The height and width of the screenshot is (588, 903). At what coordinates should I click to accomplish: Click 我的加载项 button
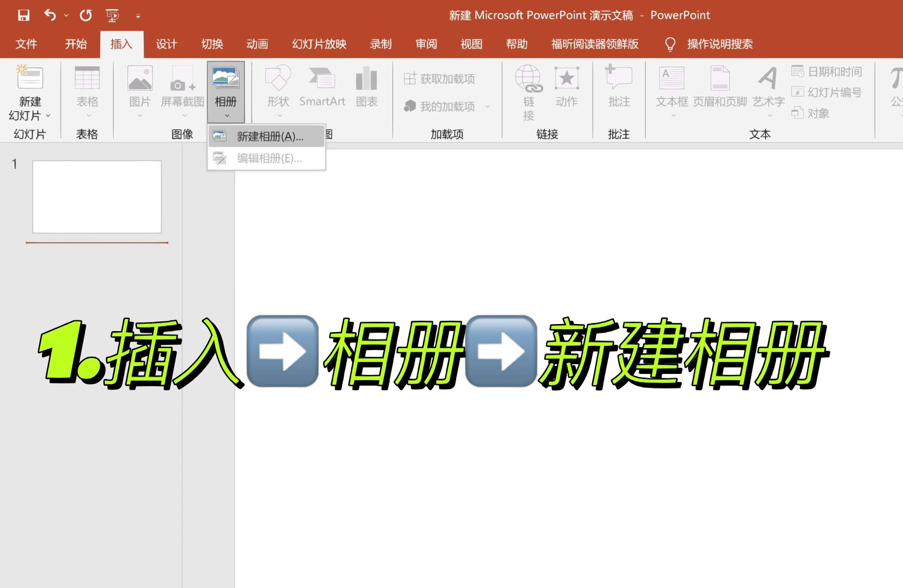point(439,106)
